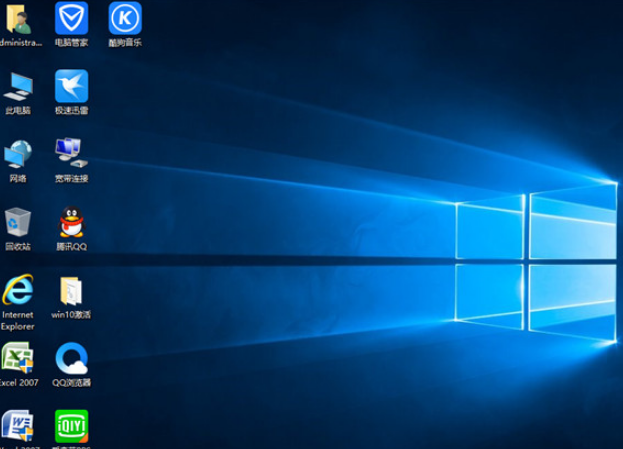The image size is (623, 449).
Task: Open the 宽带连接 broadband connection icon
Action: tap(71, 153)
